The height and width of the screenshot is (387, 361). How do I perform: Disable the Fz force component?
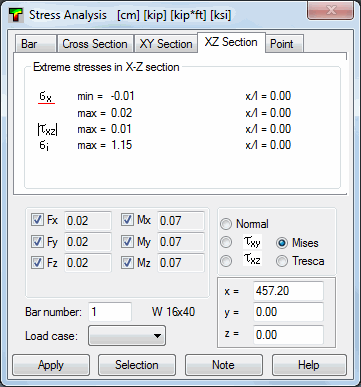(x=37, y=263)
